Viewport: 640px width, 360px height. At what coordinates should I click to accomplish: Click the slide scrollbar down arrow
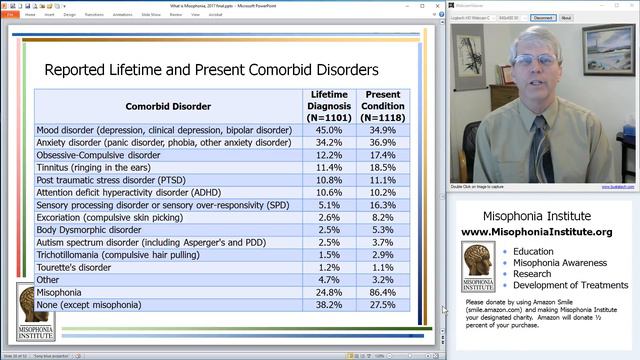pyautogui.click(x=442, y=331)
